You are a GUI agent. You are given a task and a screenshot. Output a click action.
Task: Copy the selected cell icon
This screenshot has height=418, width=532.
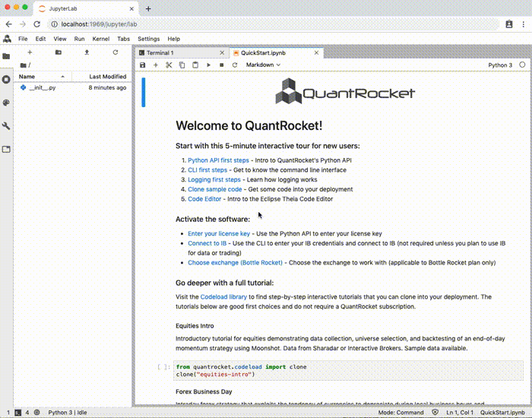(182, 65)
